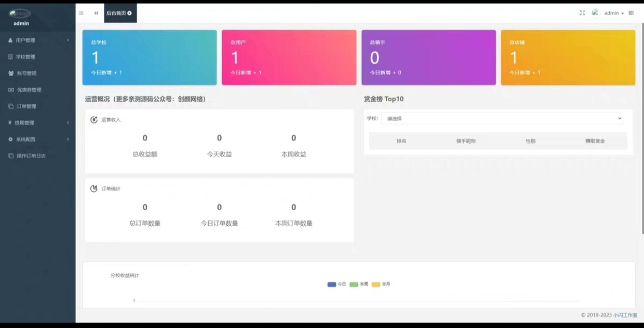
Task: Click the 本周收益 label
Action: (293, 154)
